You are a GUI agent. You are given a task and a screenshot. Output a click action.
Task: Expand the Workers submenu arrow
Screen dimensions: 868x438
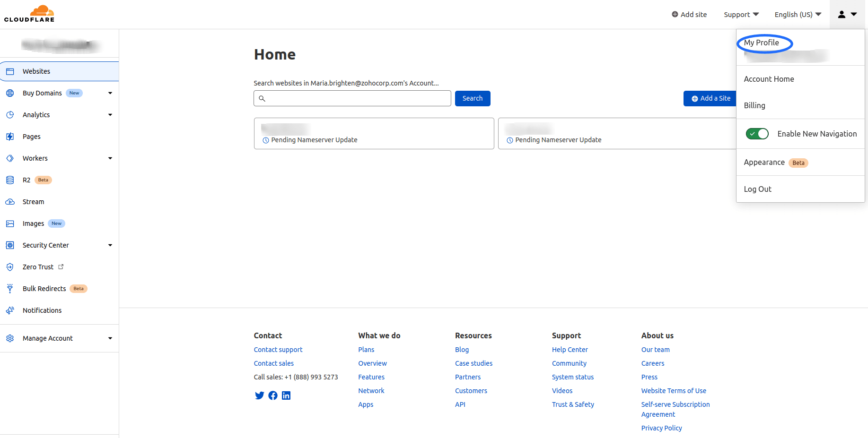(110, 158)
